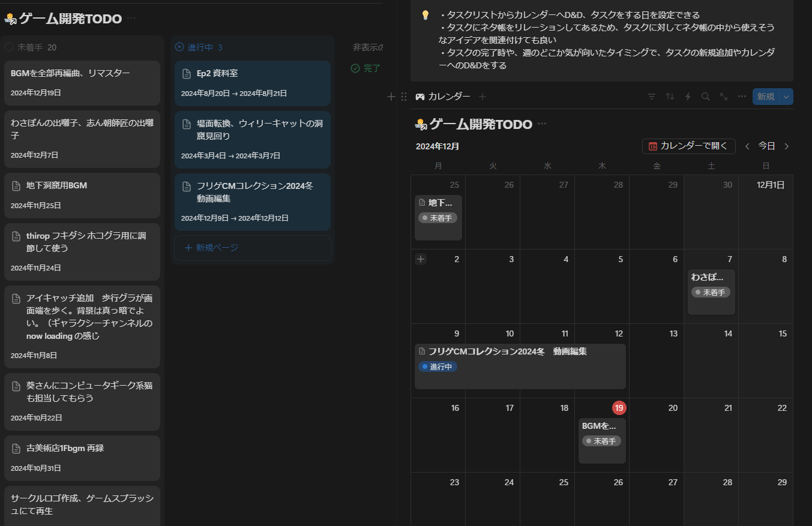The width and height of the screenshot is (812, 526).
Task: Open the filter icon in calendar toolbar
Action: 652,97
